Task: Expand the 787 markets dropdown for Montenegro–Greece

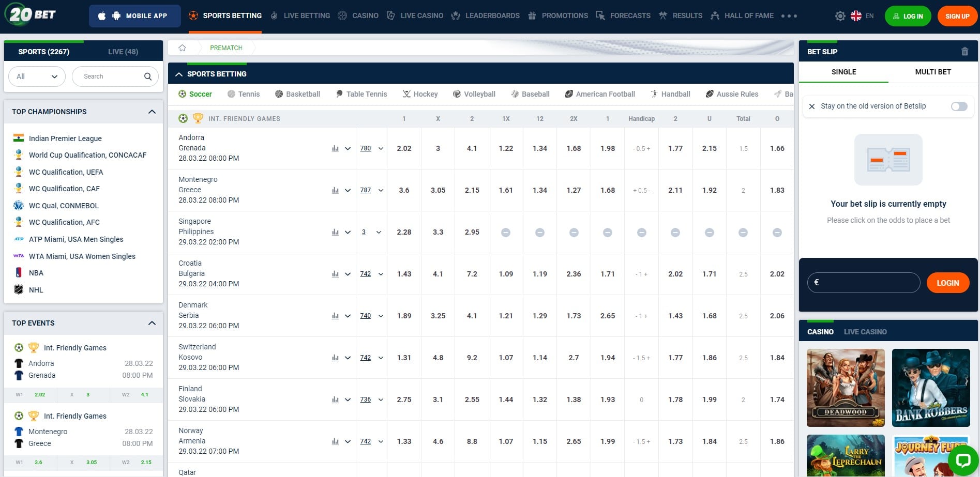Action: 381,190
